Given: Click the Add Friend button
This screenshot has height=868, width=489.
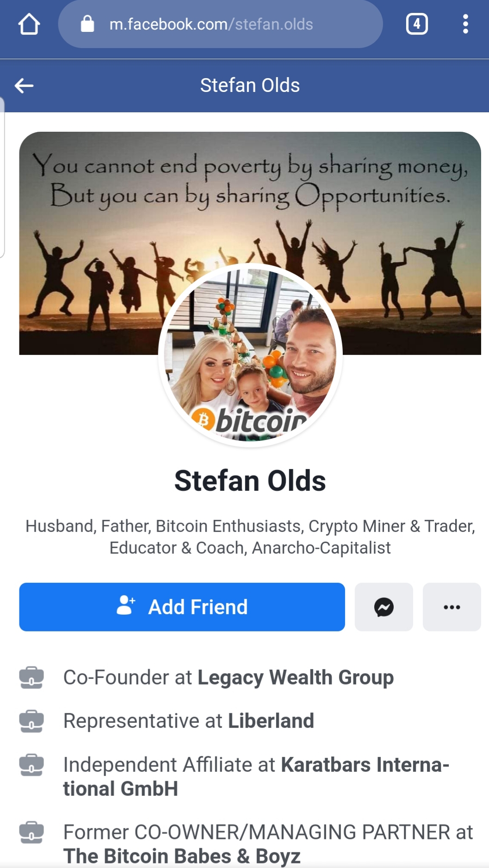Looking at the screenshot, I should pos(182,607).
